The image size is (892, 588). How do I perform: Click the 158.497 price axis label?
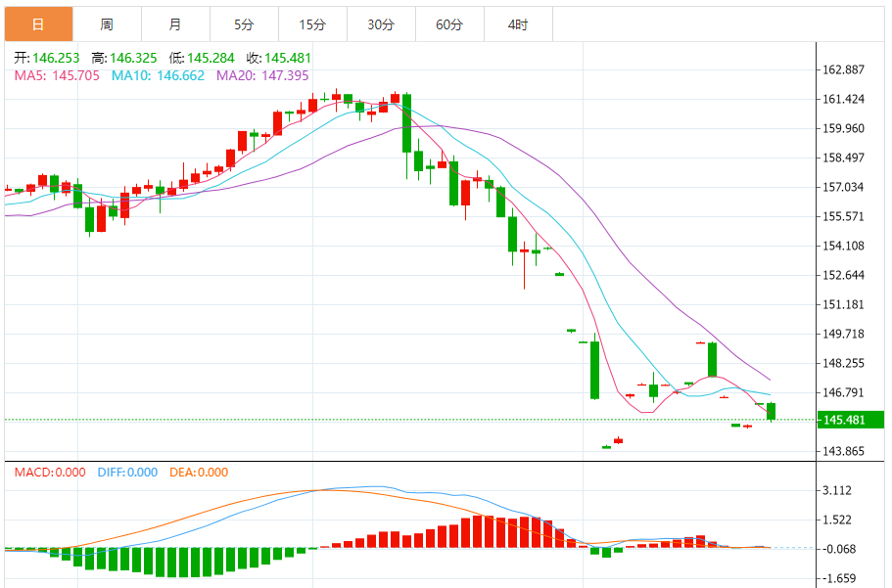point(844,158)
